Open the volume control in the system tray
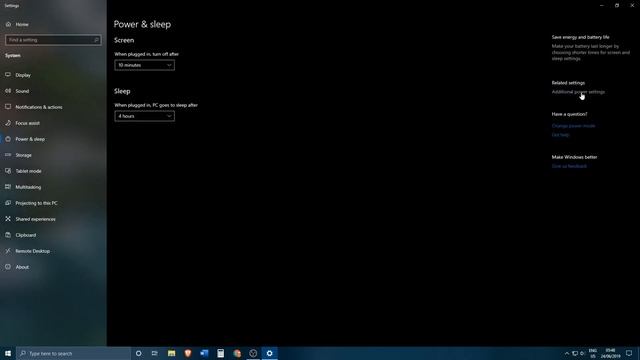The width and height of the screenshot is (640, 360). [582, 353]
